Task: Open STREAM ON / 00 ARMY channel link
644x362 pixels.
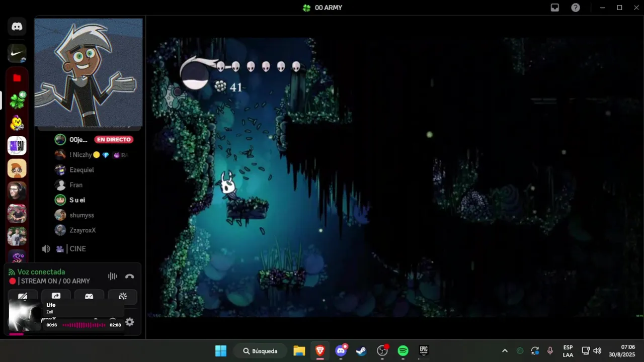Action: (55, 281)
